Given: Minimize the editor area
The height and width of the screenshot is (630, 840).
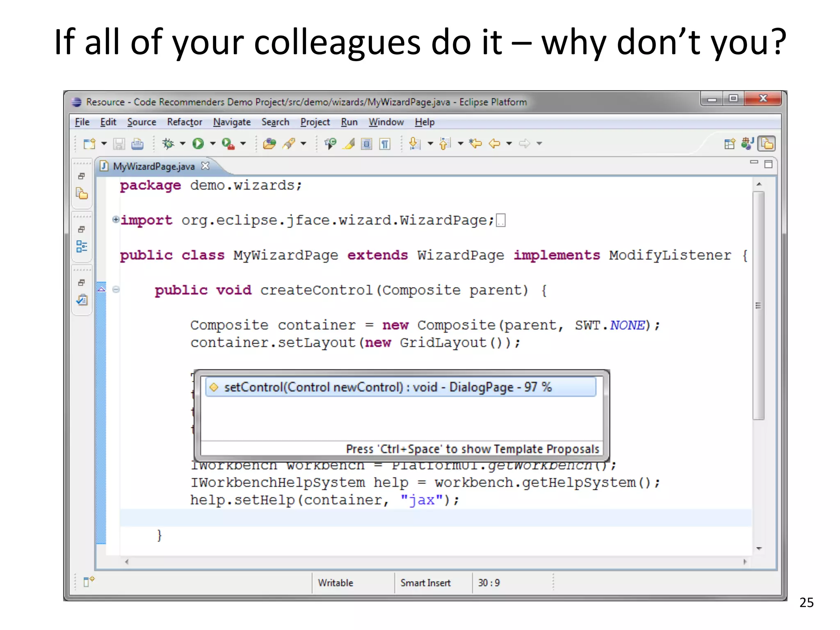Looking at the screenshot, I should (754, 162).
